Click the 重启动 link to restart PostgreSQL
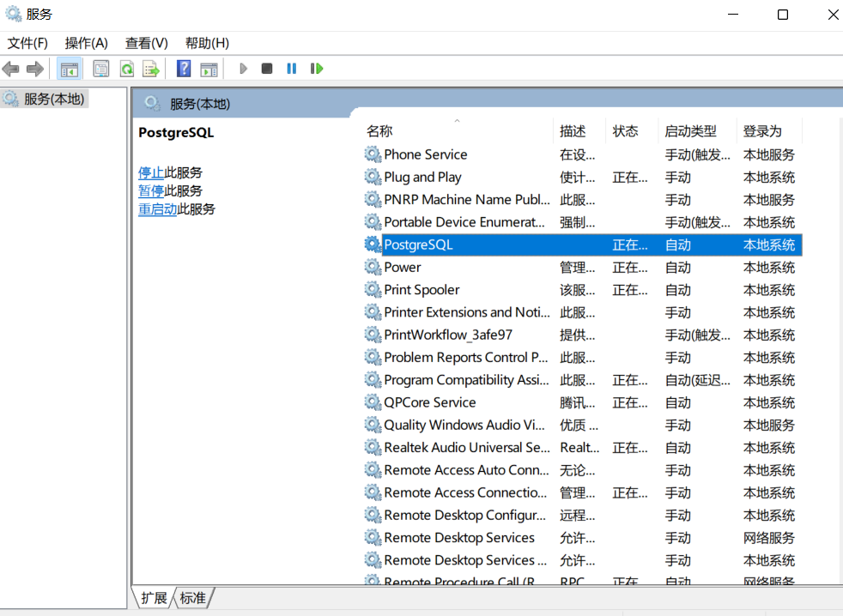 [x=158, y=208]
